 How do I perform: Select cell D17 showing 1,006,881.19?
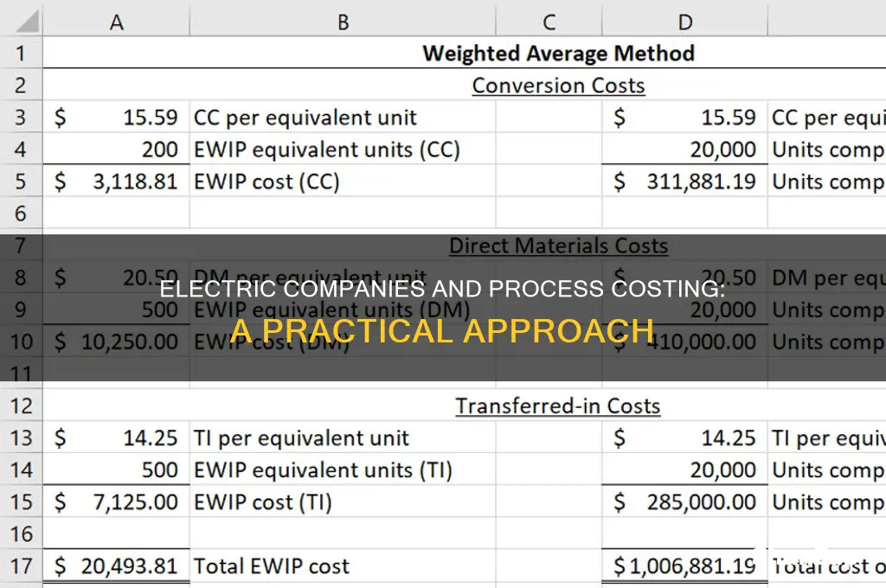point(685,566)
